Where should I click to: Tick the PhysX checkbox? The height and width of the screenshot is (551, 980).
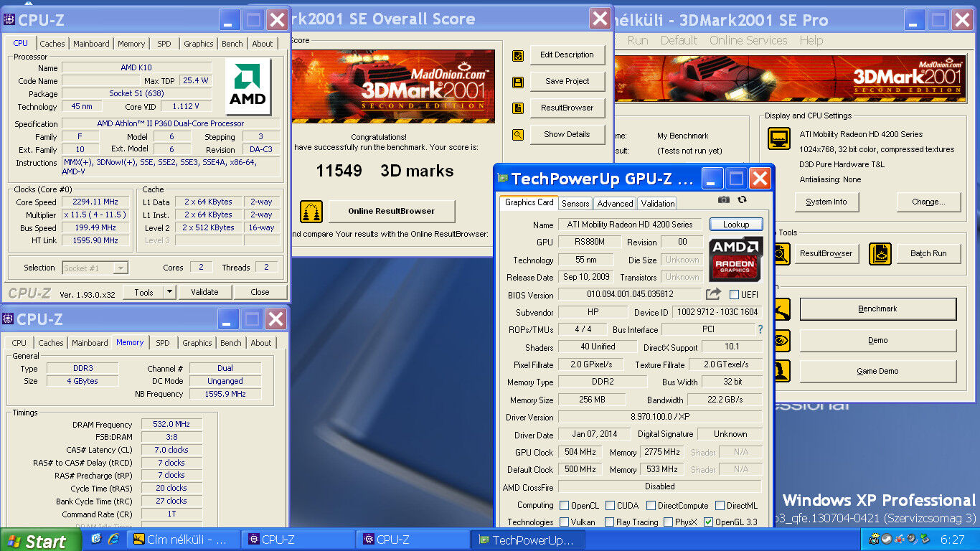point(668,522)
